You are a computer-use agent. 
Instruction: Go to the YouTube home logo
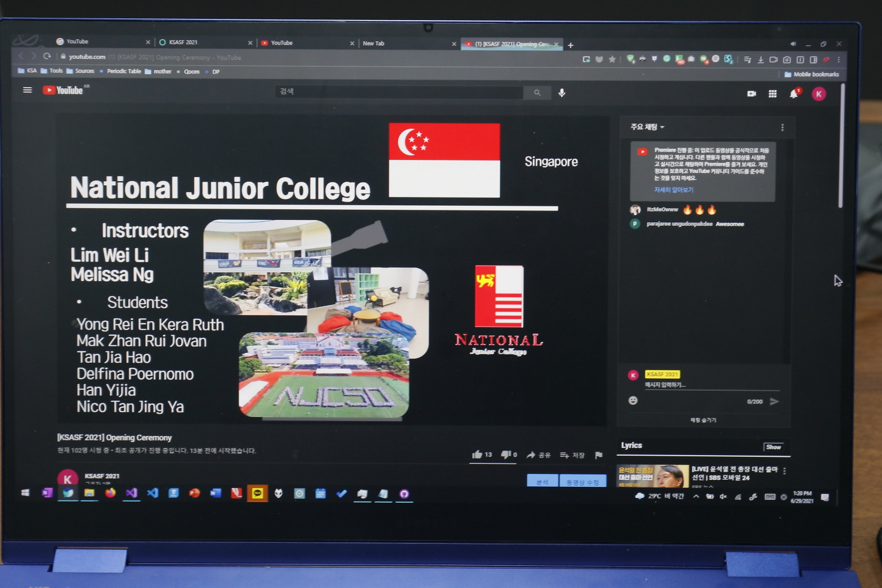pos(63,90)
